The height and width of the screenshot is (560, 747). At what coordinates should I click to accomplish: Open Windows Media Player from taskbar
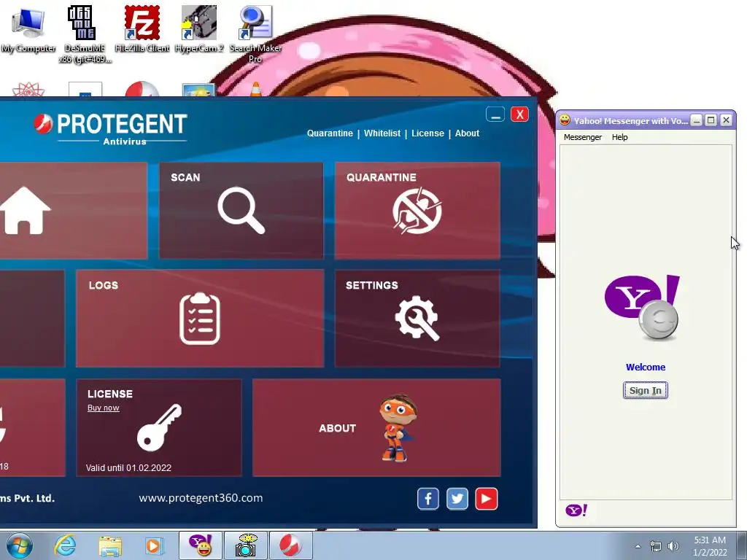(154, 545)
